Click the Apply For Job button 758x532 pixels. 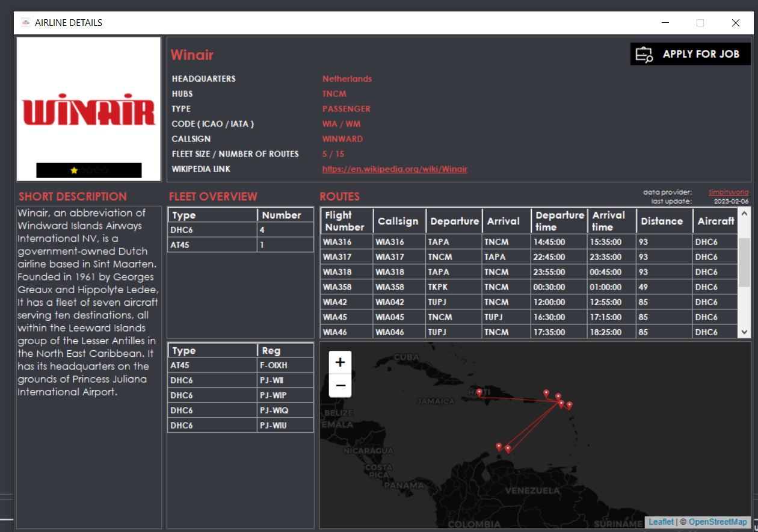(690, 54)
